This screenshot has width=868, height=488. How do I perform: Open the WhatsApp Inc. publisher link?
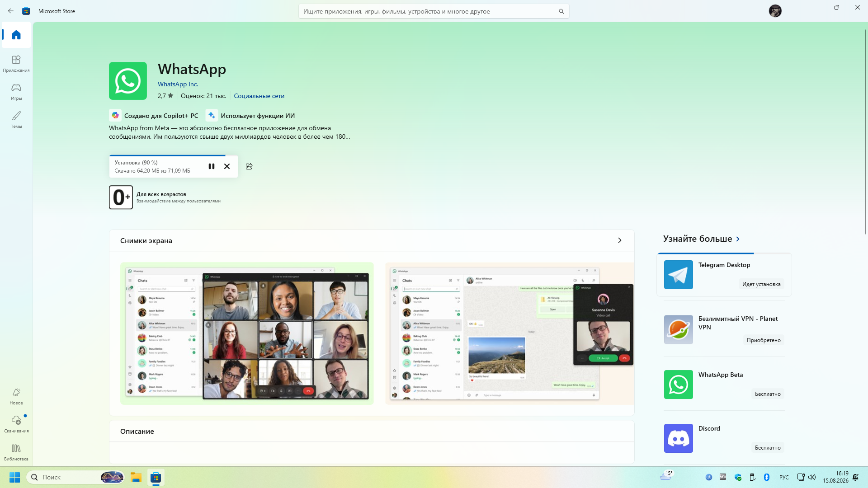(x=178, y=84)
